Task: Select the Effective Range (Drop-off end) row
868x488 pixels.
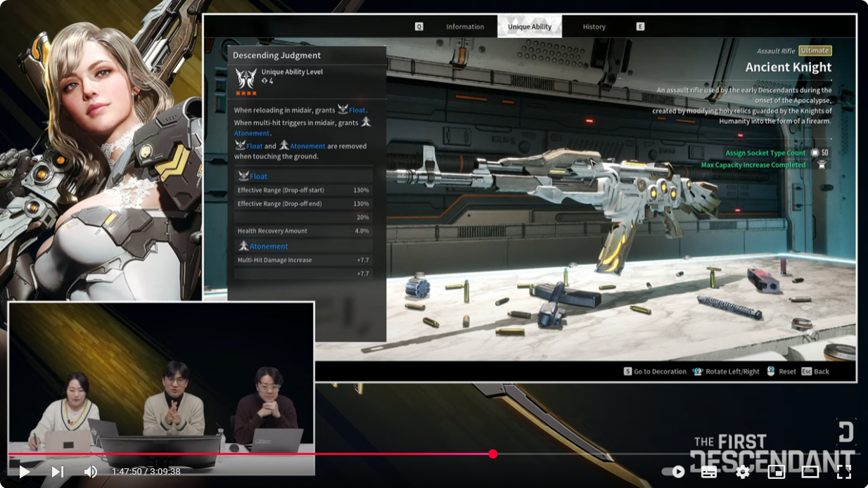Action: (x=303, y=204)
